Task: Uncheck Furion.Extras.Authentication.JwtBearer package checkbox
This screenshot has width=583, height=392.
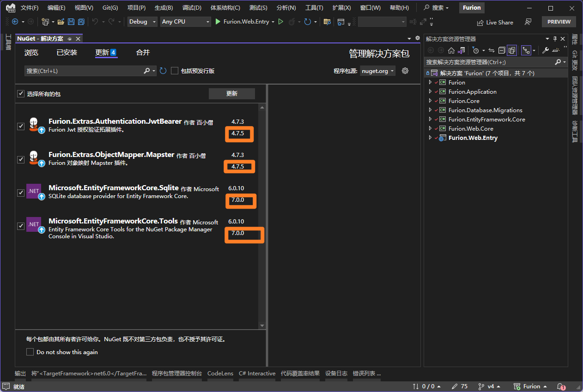Action: coord(20,126)
